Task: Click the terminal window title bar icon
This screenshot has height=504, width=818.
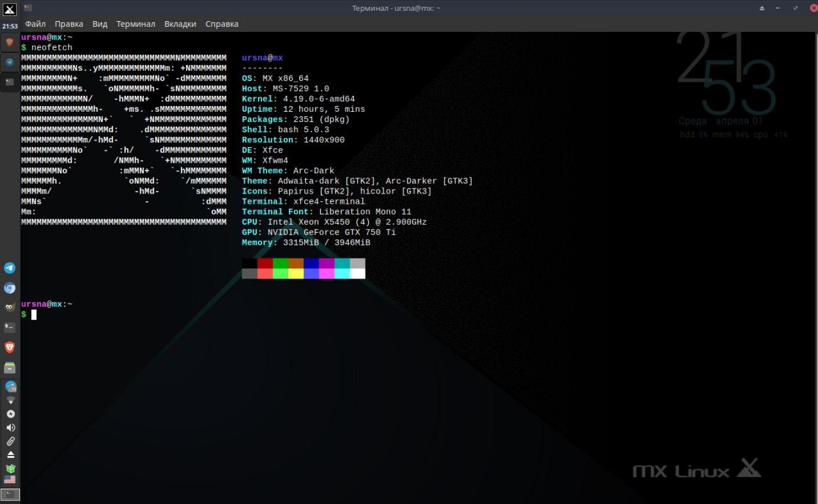Action: (x=27, y=8)
